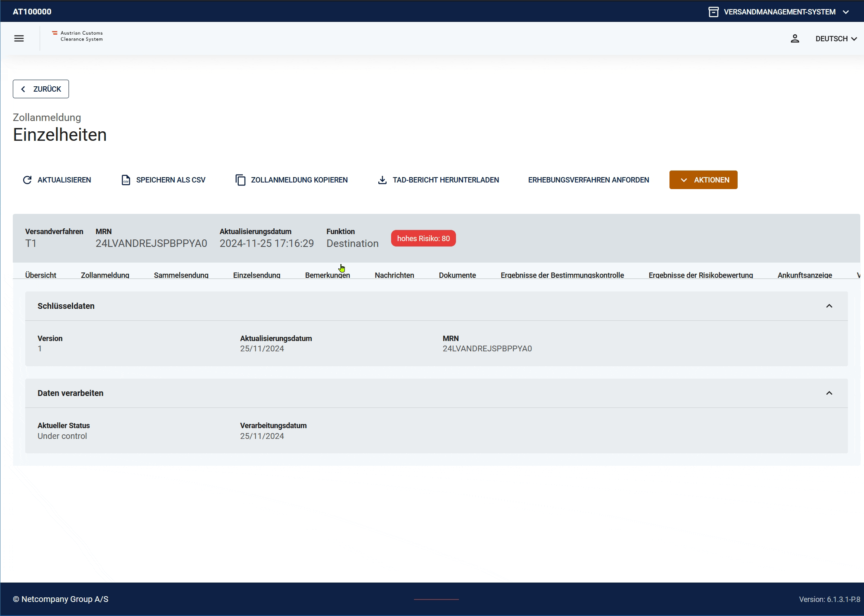
Task: Open the Bemerkungen tab
Action: point(327,275)
